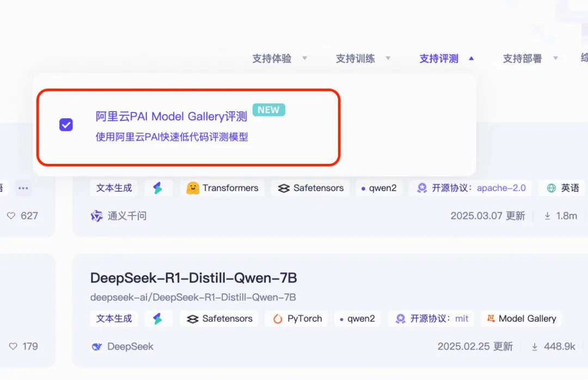Click lightning icon tag in DeepSeek card

158,318
